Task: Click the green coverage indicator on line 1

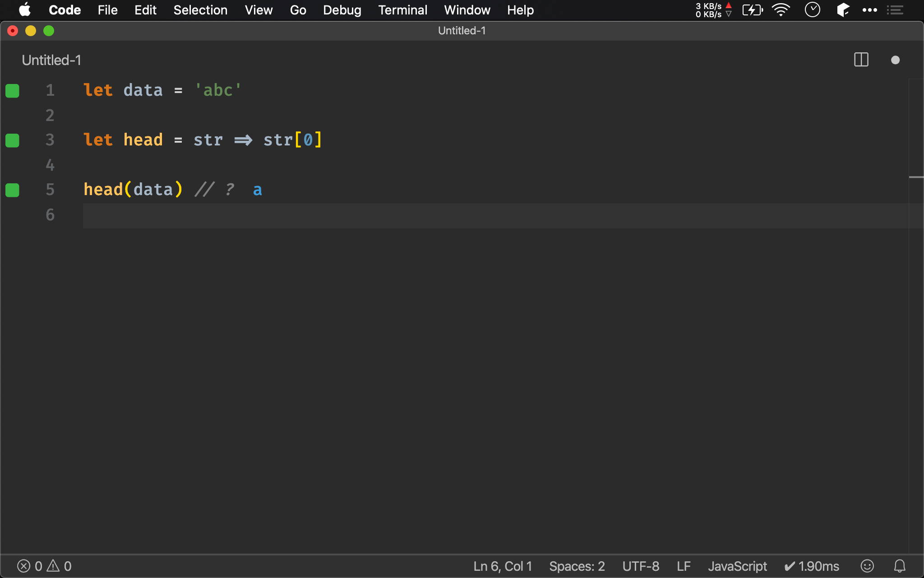Action: 12,91
